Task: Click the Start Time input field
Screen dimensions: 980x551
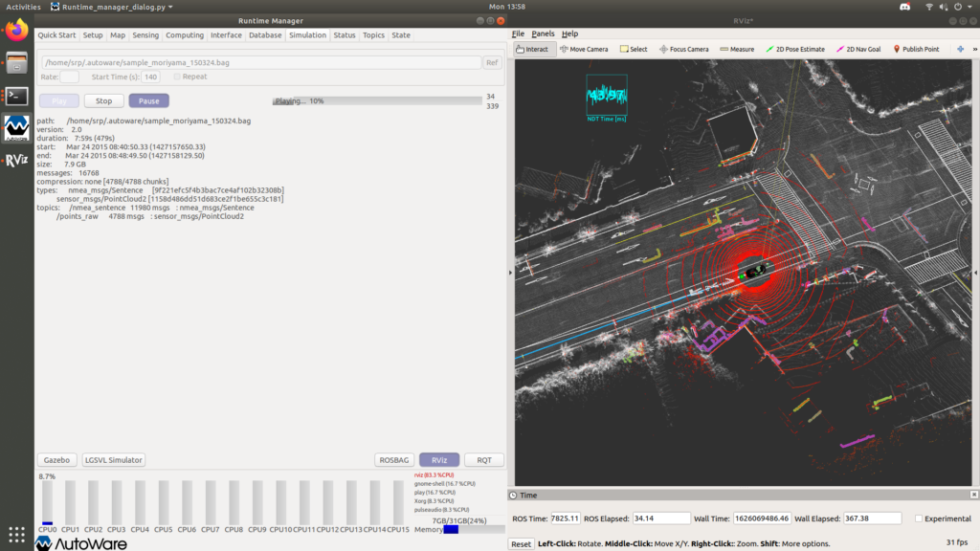Action: [x=150, y=77]
